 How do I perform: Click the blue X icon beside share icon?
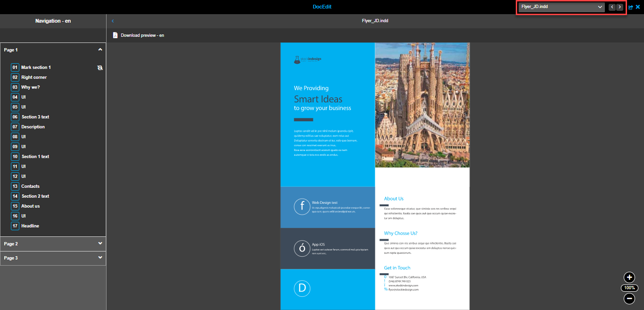638,7
